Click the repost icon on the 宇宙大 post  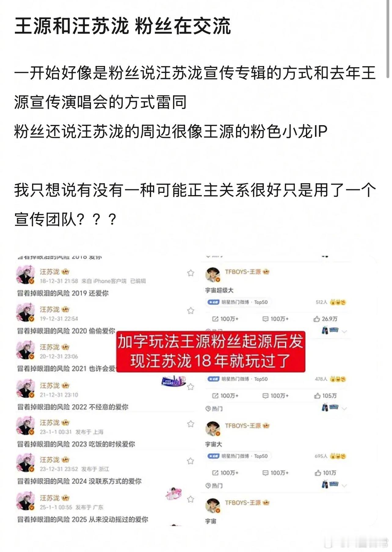(215, 473)
